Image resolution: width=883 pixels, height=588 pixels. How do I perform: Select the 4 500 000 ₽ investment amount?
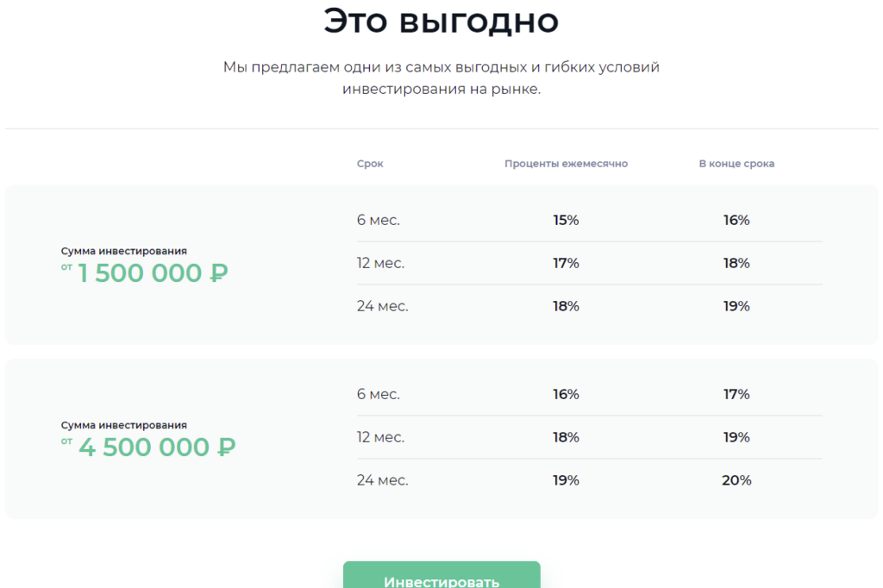pos(156,447)
